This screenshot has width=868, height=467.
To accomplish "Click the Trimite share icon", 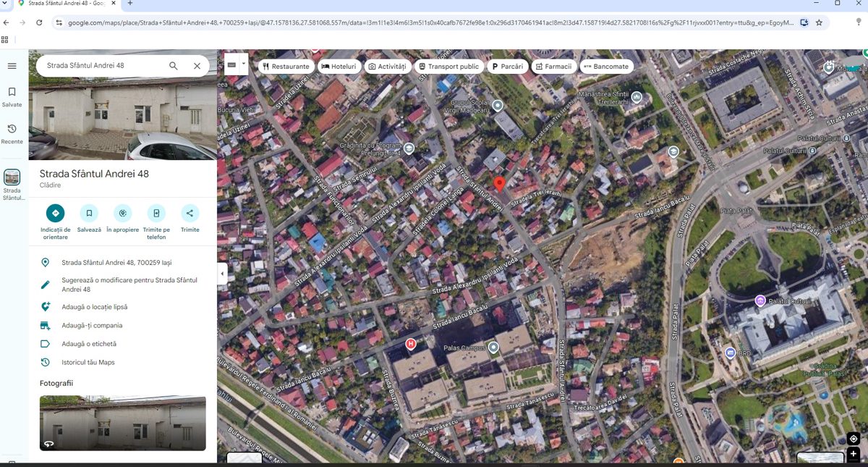I will pyautogui.click(x=190, y=213).
